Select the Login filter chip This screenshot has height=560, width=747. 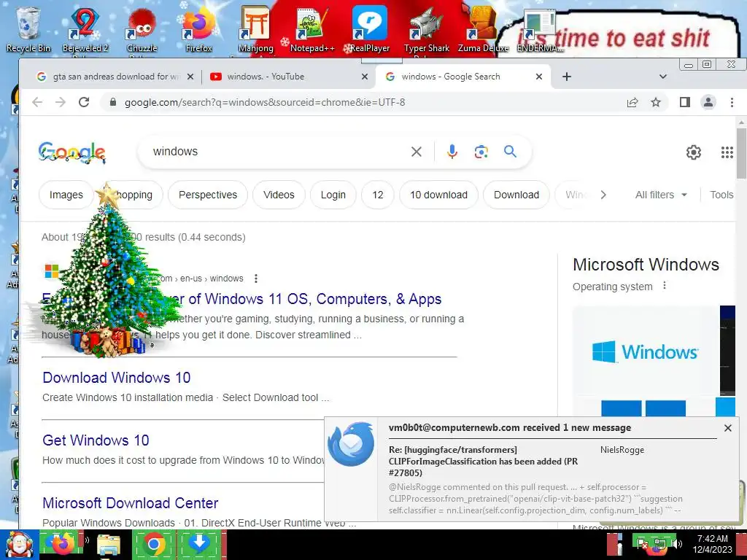pyautogui.click(x=333, y=195)
